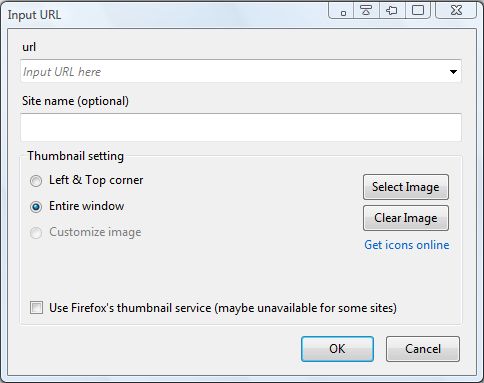Click the Input URL title bar text
This screenshot has height=383, width=484.
pos(34,15)
